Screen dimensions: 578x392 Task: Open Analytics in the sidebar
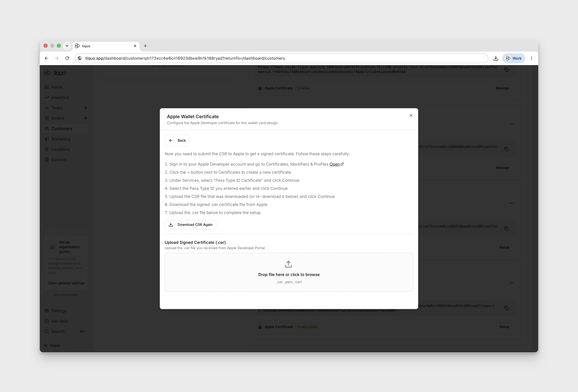point(66,97)
